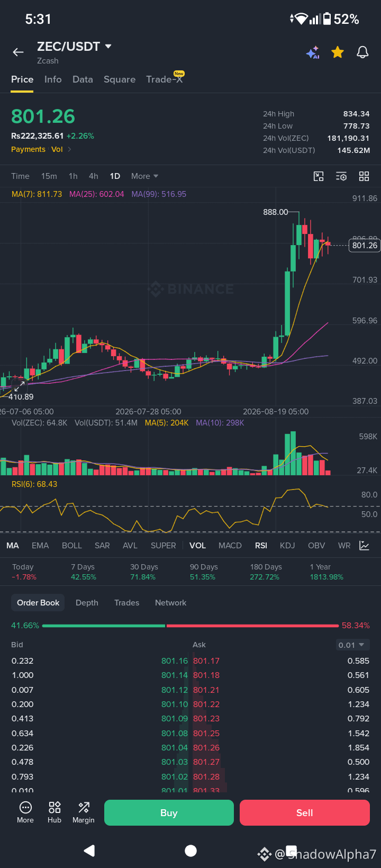Tap ask price 801.17

[206, 661]
